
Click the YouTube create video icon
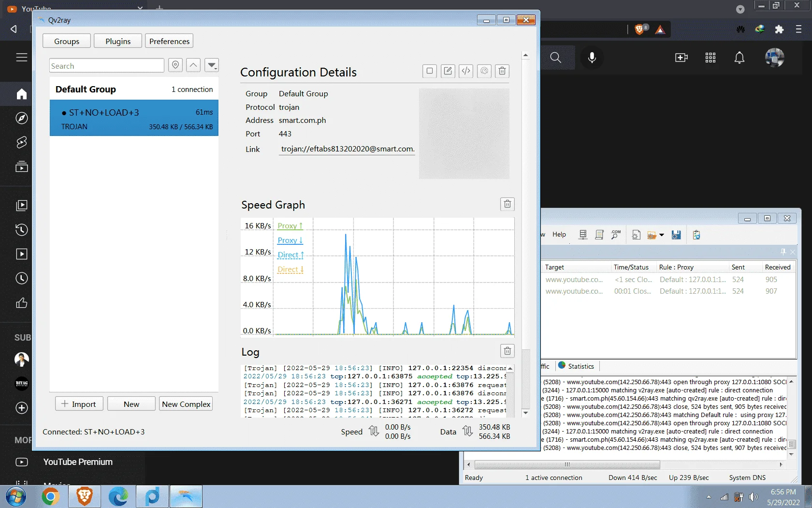pos(681,58)
